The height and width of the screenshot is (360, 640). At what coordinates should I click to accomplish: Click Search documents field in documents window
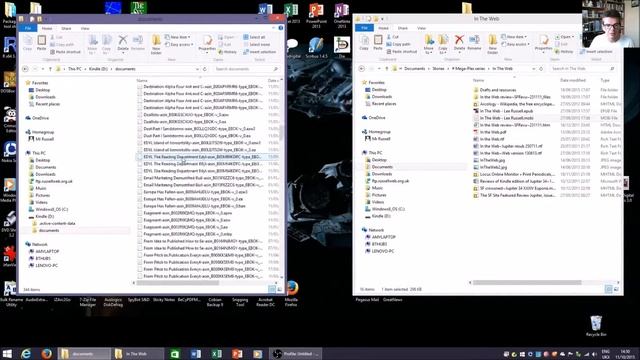pyautogui.click(x=247, y=69)
